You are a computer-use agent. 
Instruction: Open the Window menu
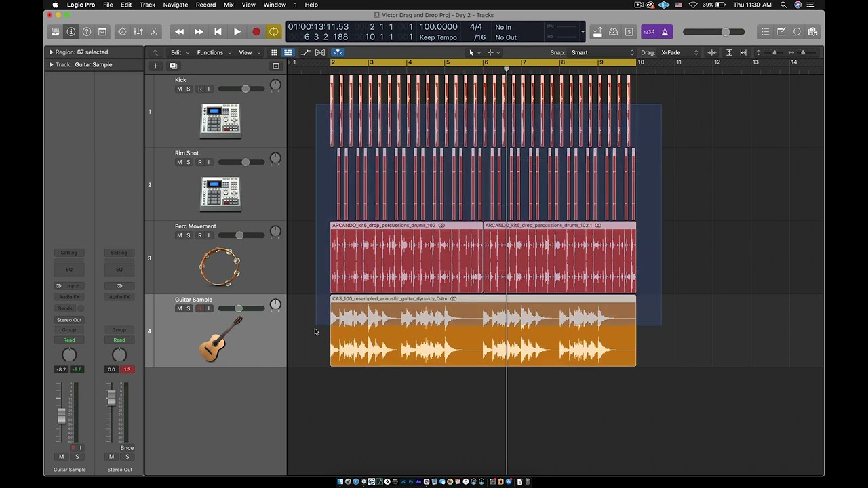(275, 5)
